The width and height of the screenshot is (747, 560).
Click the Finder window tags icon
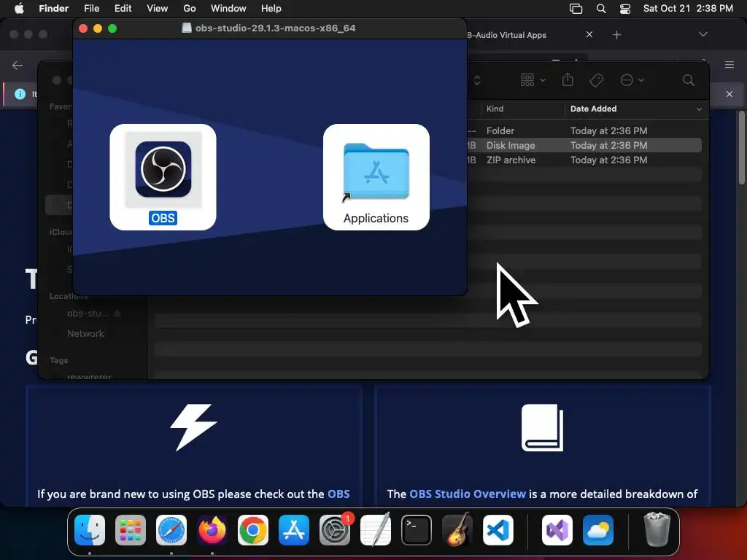coord(597,80)
